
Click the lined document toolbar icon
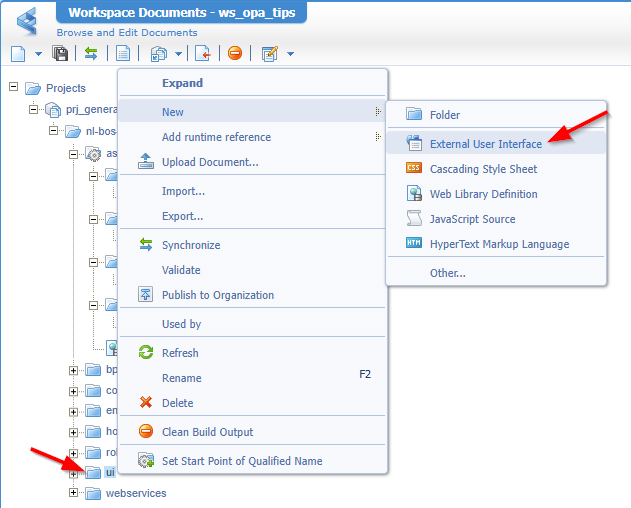(x=123, y=53)
